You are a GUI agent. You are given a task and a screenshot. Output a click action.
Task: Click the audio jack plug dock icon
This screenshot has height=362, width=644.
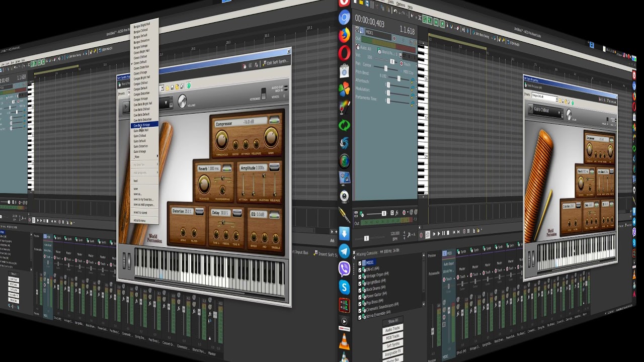pyautogui.click(x=344, y=215)
